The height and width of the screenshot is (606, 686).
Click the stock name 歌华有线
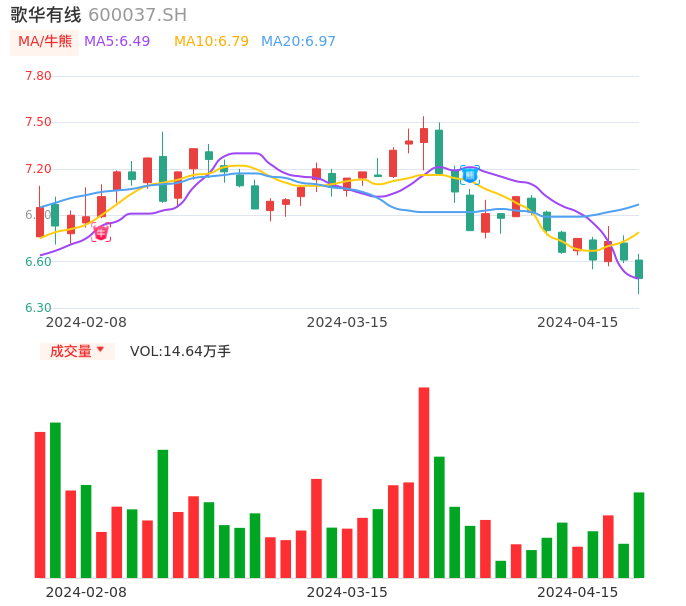pyautogui.click(x=46, y=15)
